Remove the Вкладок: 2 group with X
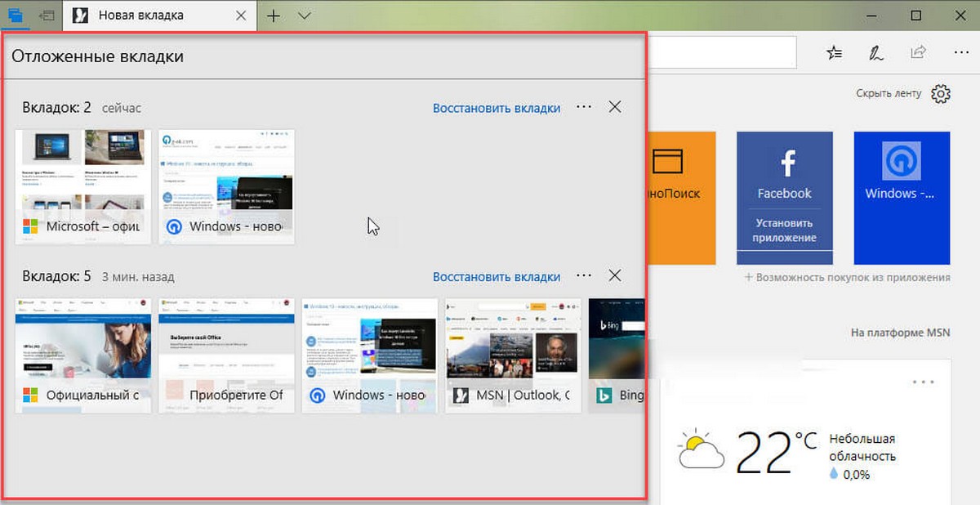Image resolution: width=980 pixels, height=505 pixels. coord(616,107)
